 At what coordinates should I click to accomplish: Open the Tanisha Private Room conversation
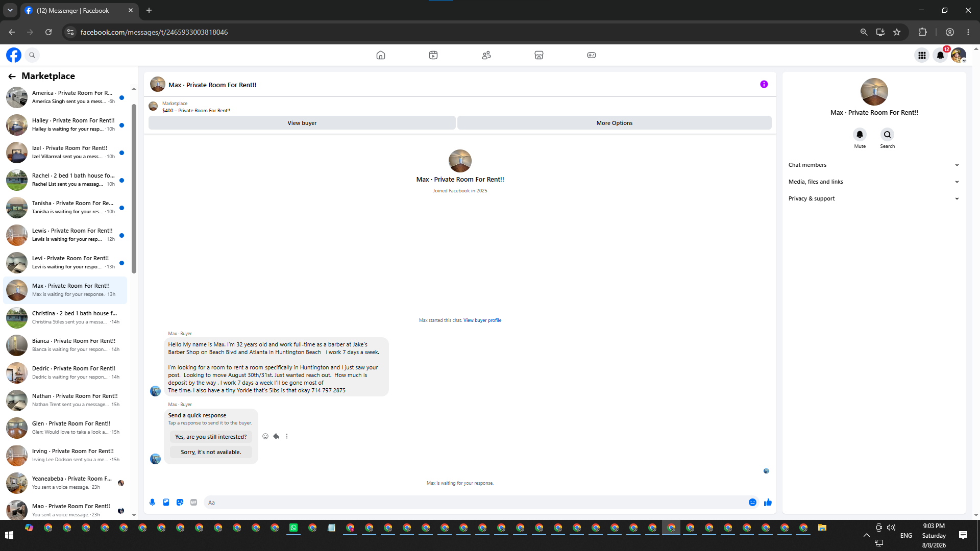tap(65, 208)
